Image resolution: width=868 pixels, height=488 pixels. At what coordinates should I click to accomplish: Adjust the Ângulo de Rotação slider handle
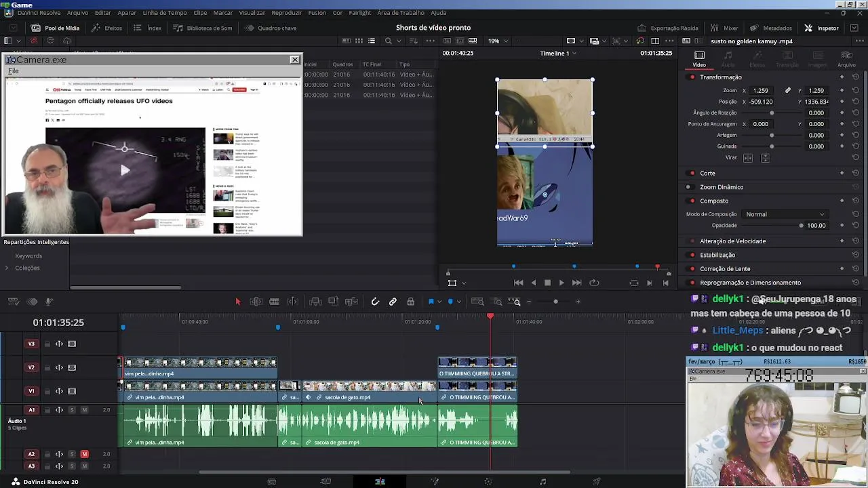point(772,113)
